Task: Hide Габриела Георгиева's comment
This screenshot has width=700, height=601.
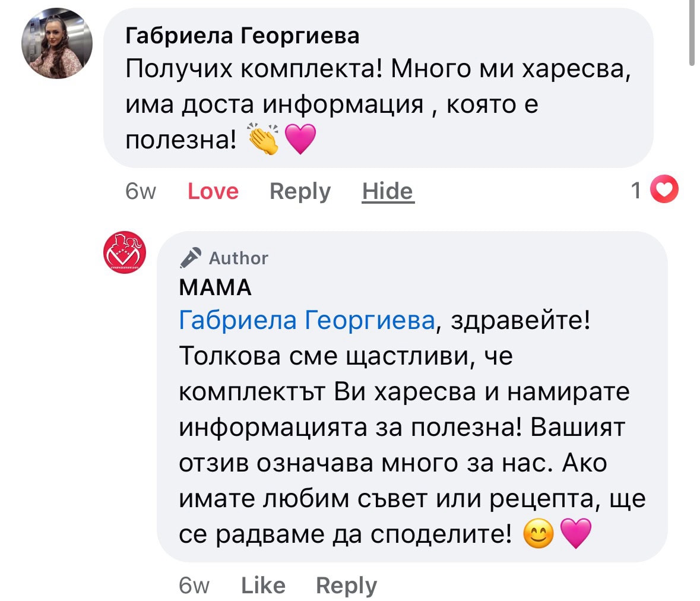Action: coord(388,191)
